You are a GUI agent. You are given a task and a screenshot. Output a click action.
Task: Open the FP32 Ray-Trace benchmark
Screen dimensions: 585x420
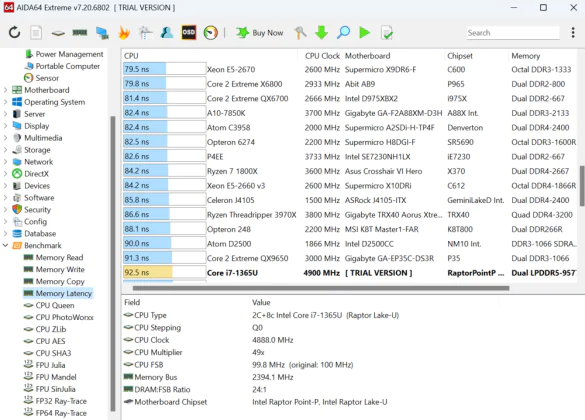[x=55, y=401]
